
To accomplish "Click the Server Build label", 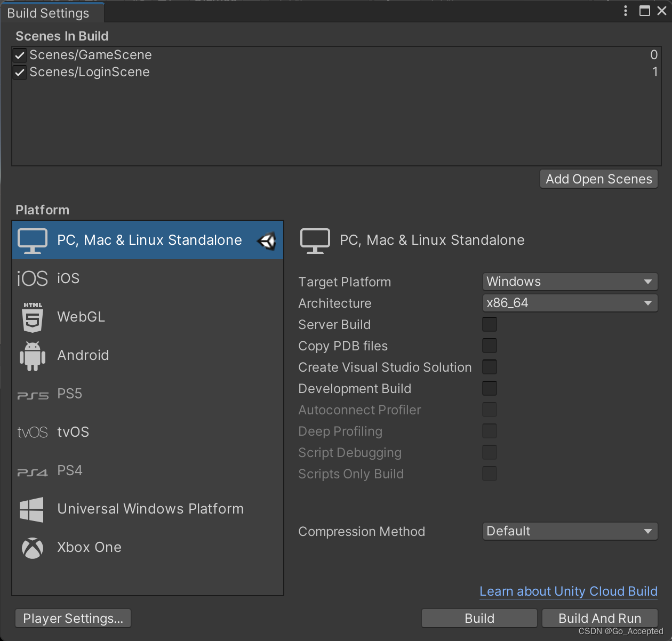I will pos(334,325).
